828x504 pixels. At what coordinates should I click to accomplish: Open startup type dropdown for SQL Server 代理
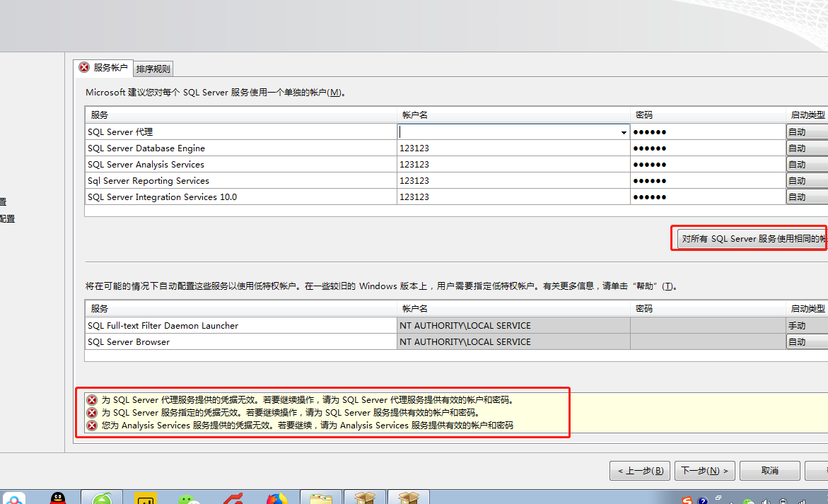pyautogui.click(x=807, y=132)
